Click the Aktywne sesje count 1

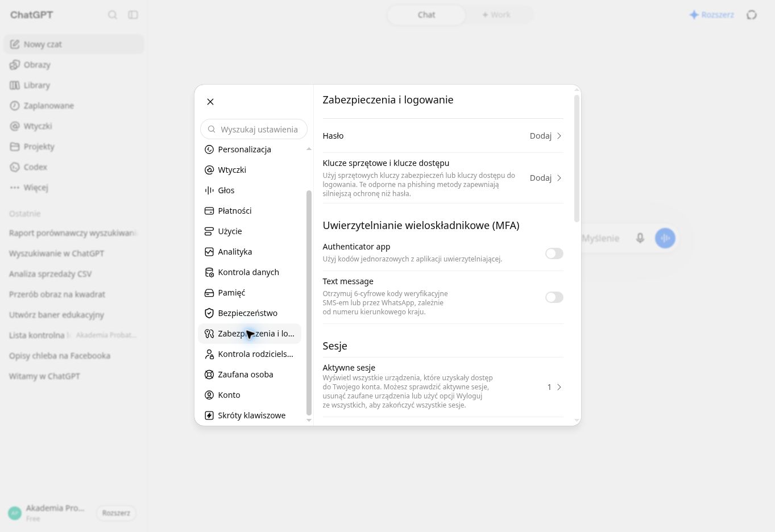pyautogui.click(x=549, y=387)
